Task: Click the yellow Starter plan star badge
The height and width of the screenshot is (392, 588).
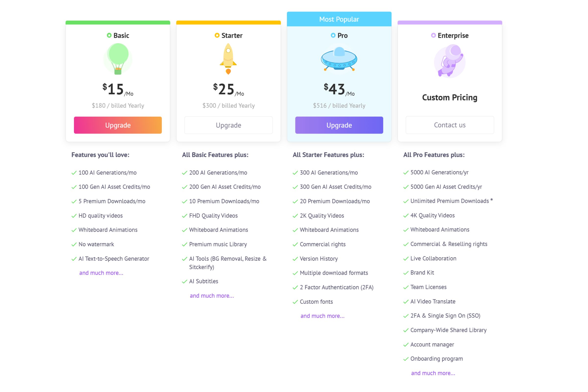Action: (x=217, y=35)
